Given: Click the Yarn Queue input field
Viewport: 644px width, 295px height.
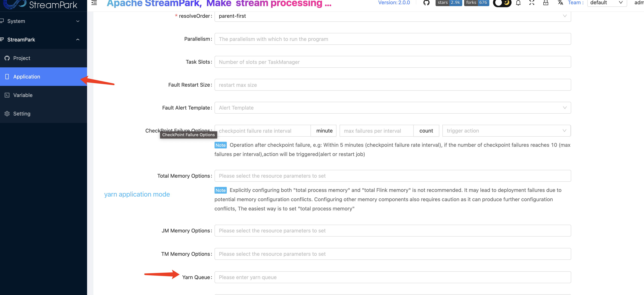Looking at the screenshot, I should 393,277.
